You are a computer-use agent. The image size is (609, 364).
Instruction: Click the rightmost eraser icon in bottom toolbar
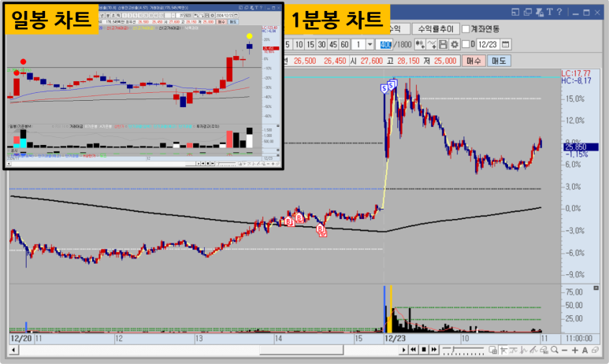point(596,350)
